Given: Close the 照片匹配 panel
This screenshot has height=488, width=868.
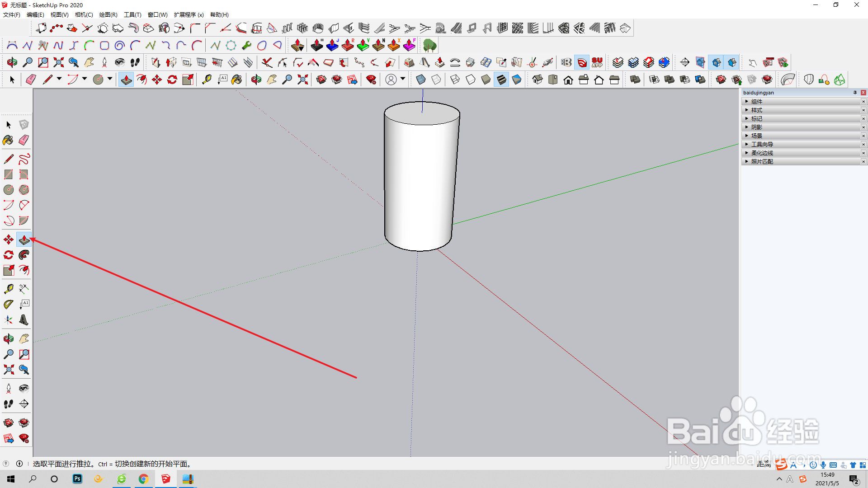Looking at the screenshot, I should pyautogui.click(x=863, y=162).
